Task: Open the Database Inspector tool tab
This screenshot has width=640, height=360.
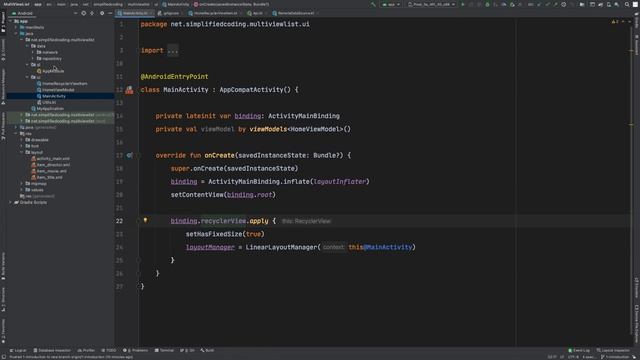Action: pos(52,350)
